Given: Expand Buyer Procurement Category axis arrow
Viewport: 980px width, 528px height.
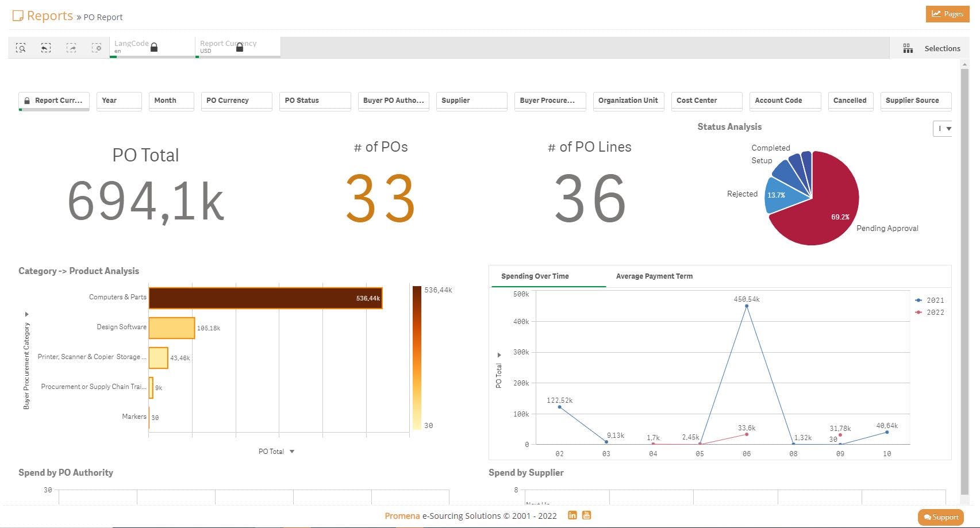Looking at the screenshot, I should (26, 314).
